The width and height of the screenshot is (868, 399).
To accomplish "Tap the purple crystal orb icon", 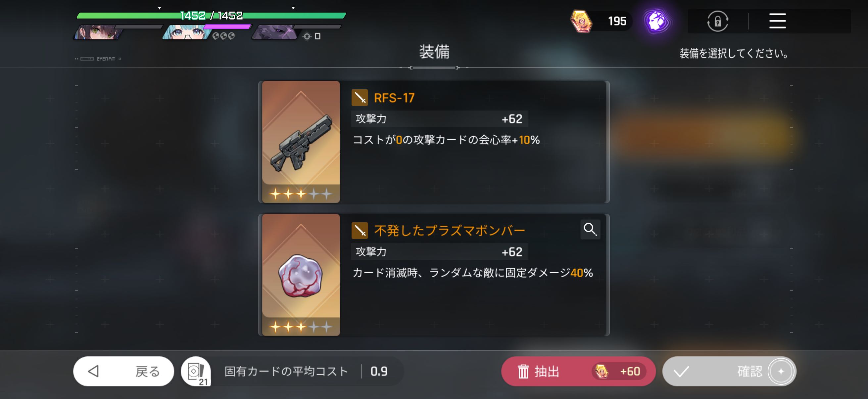I will tap(656, 21).
